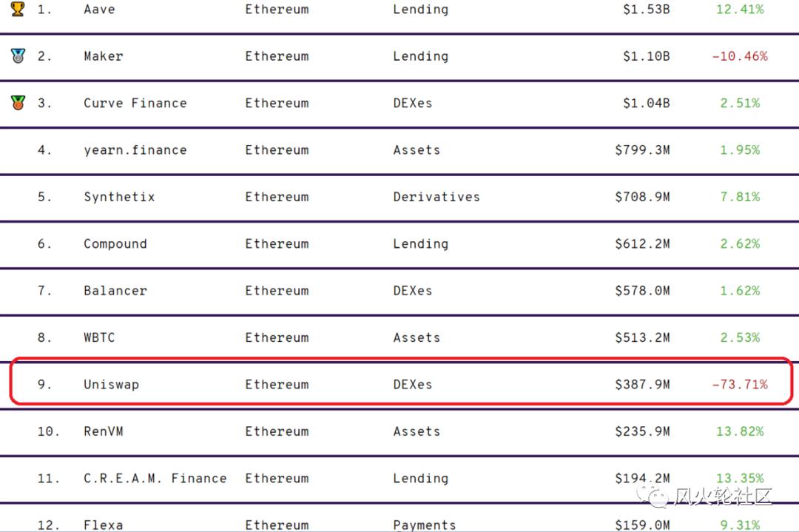Select the C.R.E.A.M. Finance project name
This screenshot has width=799, height=532.
pos(155,478)
